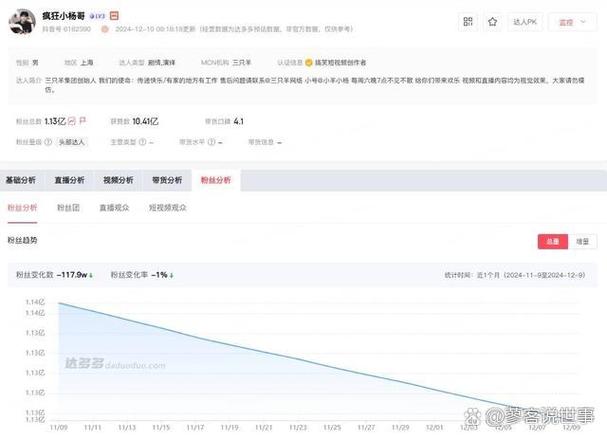Click the QR code icon
The image size is (607, 439).
click(468, 21)
